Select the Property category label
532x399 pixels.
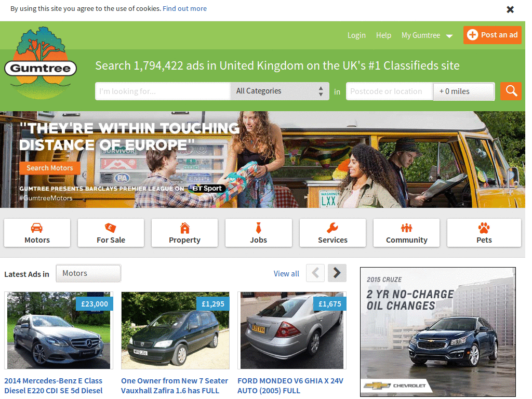pyautogui.click(x=184, y=240)
